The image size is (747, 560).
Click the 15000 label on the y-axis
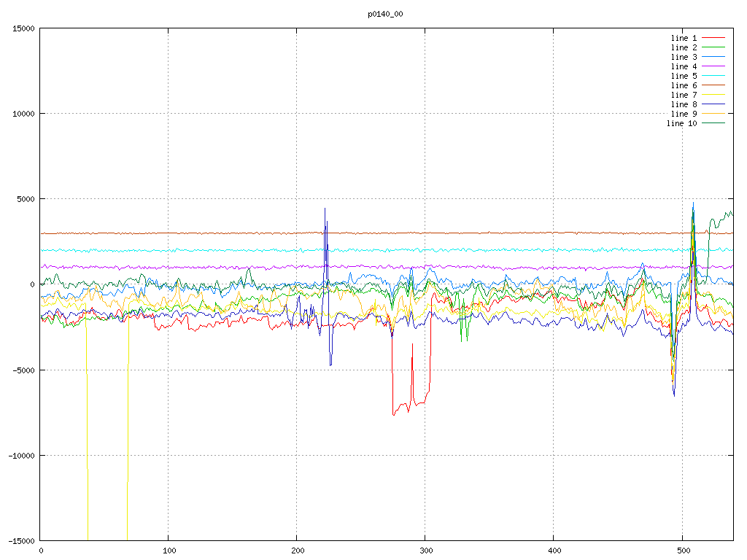tap(22, 28)
